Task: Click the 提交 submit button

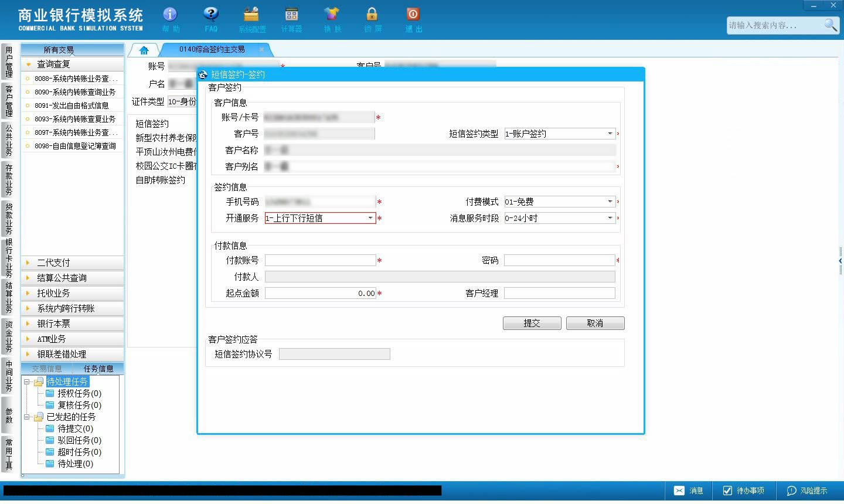Action: click(x=532, y=323)
